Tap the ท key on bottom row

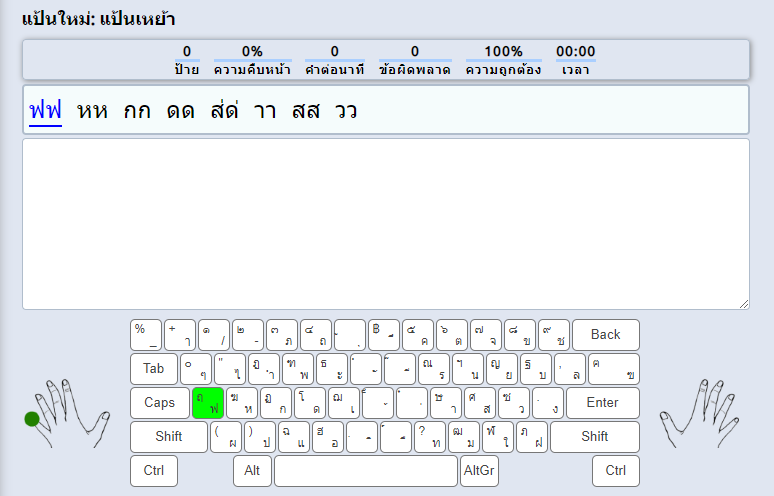(x=430, y=437)
